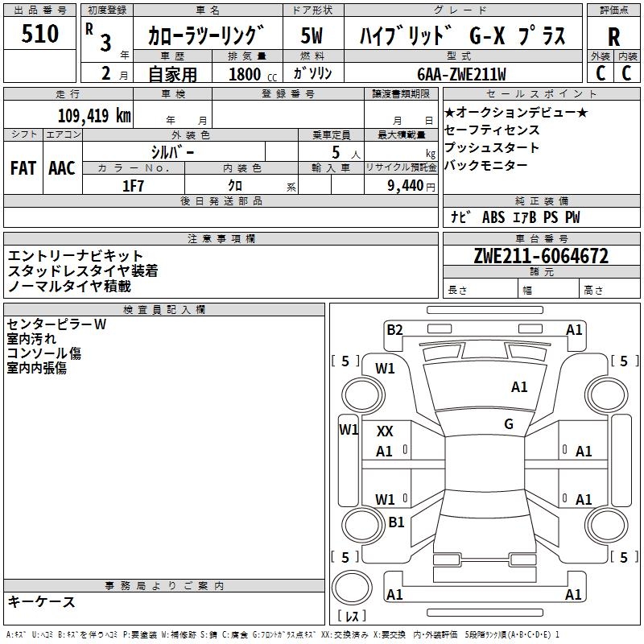The width and height of the screenshot is (644, 644).
Task: Click the 事務局よりご案内 header
Action: click(x=164, y=586)
